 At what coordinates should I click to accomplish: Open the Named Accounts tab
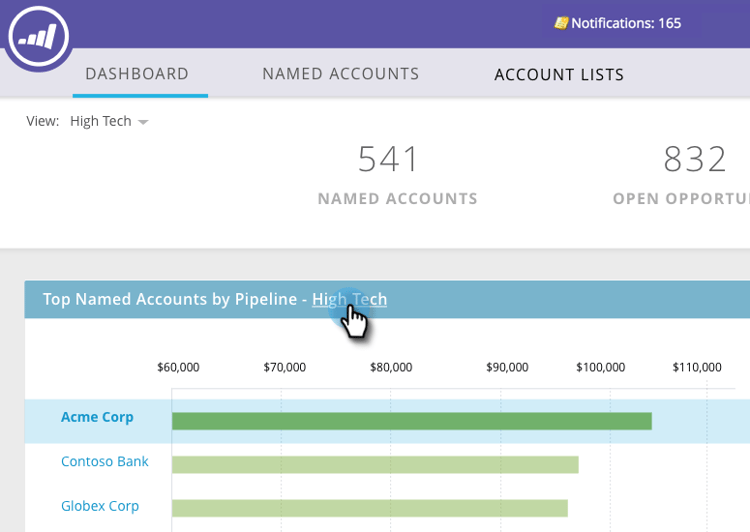[341, 74]
